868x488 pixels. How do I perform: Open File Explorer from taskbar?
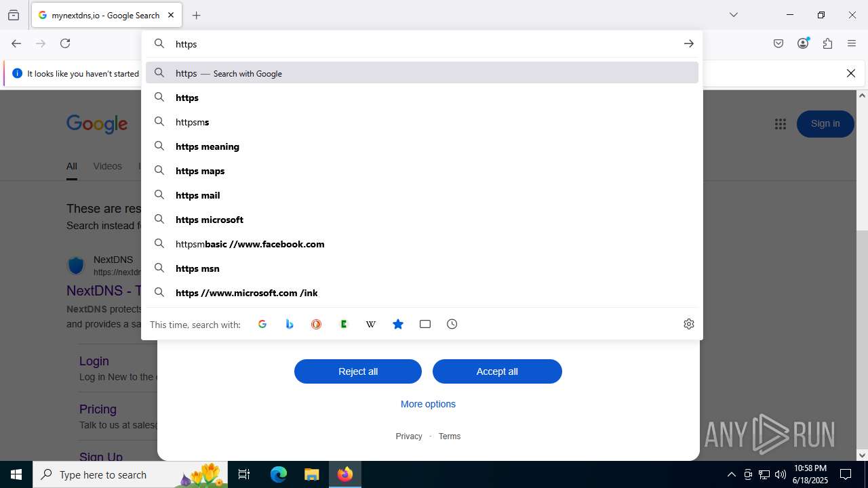[x=311, y=474]
